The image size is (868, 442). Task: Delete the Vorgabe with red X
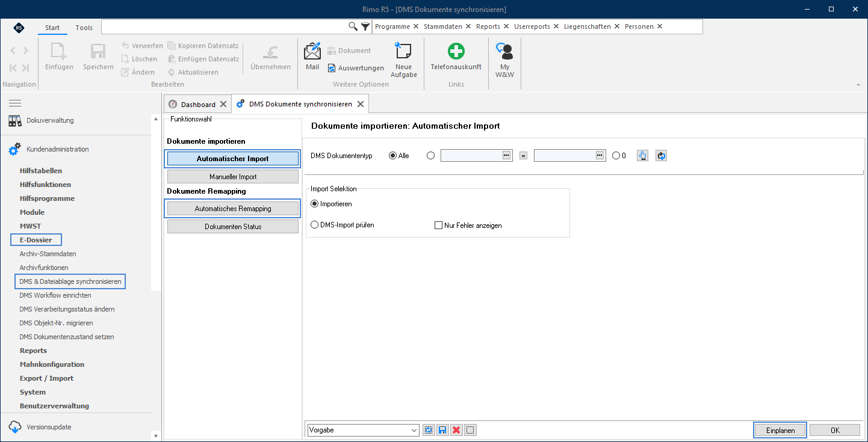tap(456, 430)
